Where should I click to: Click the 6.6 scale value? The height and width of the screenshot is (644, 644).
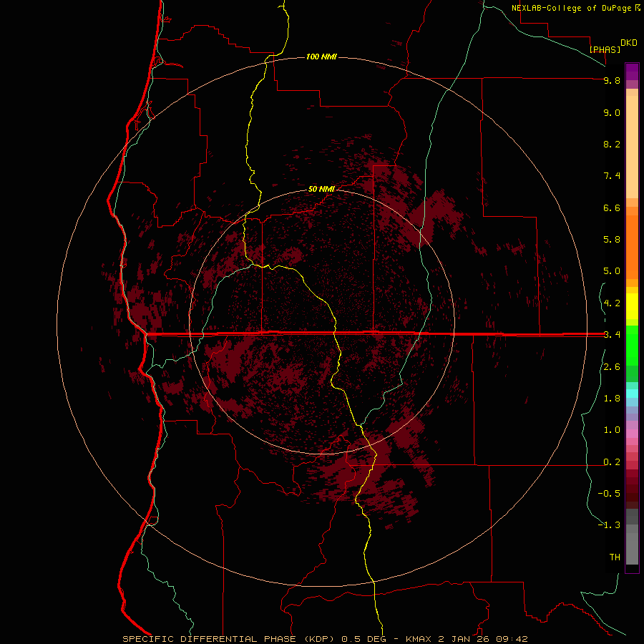click(x=612, y=208)
